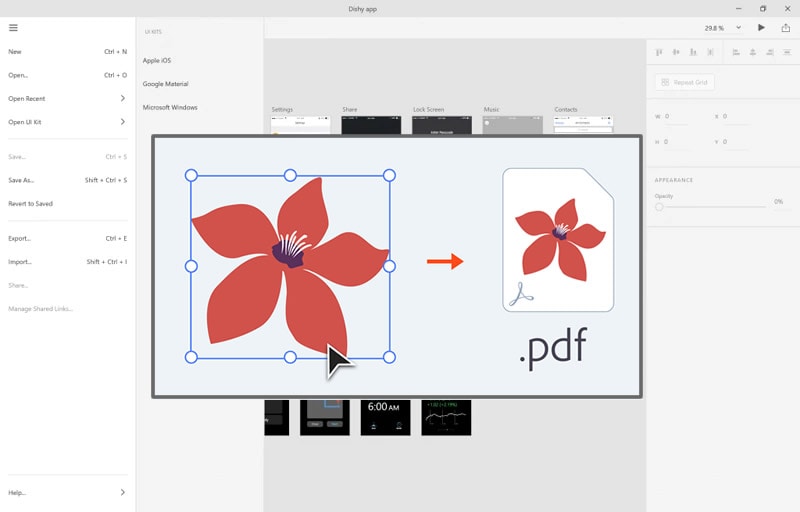800x512 pixels.
Task: Select the stocks graph artboard
Action: (446, 417)
